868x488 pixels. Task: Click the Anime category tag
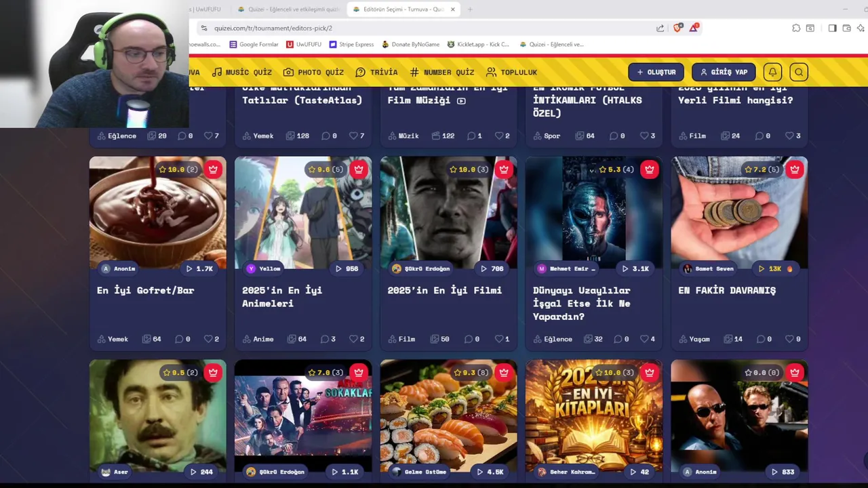258,339
